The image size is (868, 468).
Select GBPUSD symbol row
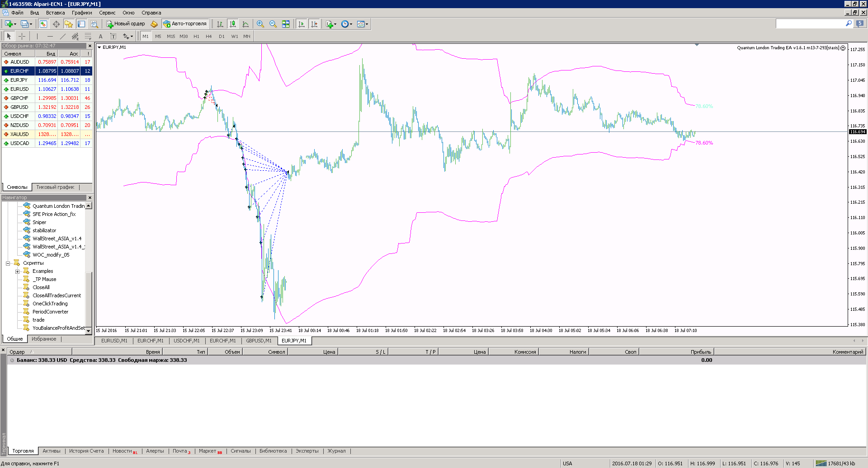click(x=47, y=107)
